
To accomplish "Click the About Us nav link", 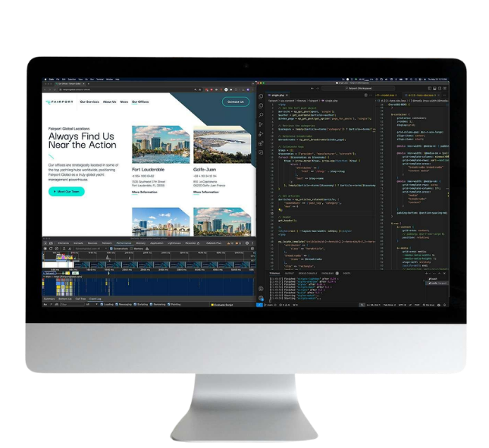I will pyautogui.click(x=109, y=102).
